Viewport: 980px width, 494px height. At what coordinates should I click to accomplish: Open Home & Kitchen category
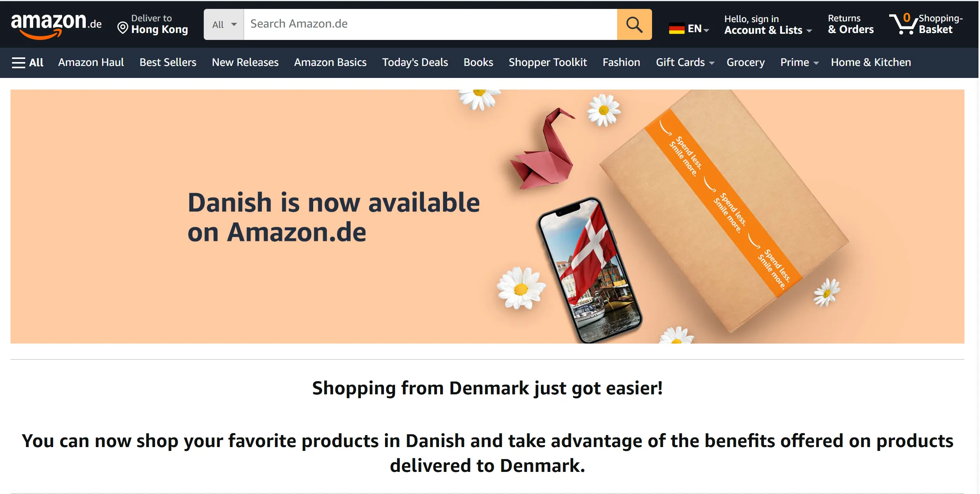point(871,62)
